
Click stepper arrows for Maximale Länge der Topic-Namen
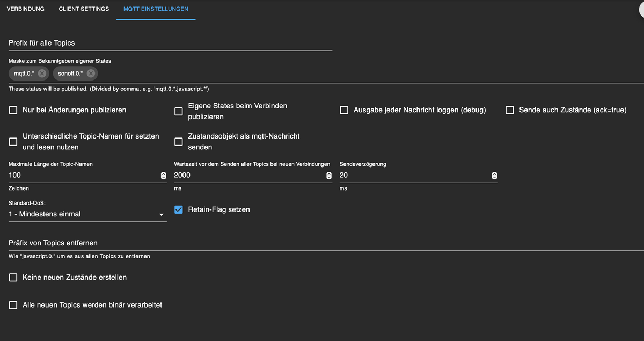163,176
